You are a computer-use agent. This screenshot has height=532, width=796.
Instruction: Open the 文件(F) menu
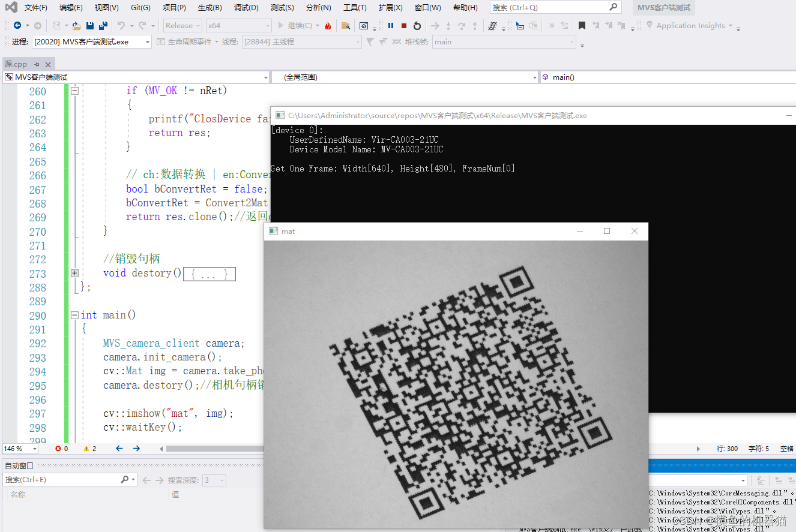coord(36,8)
